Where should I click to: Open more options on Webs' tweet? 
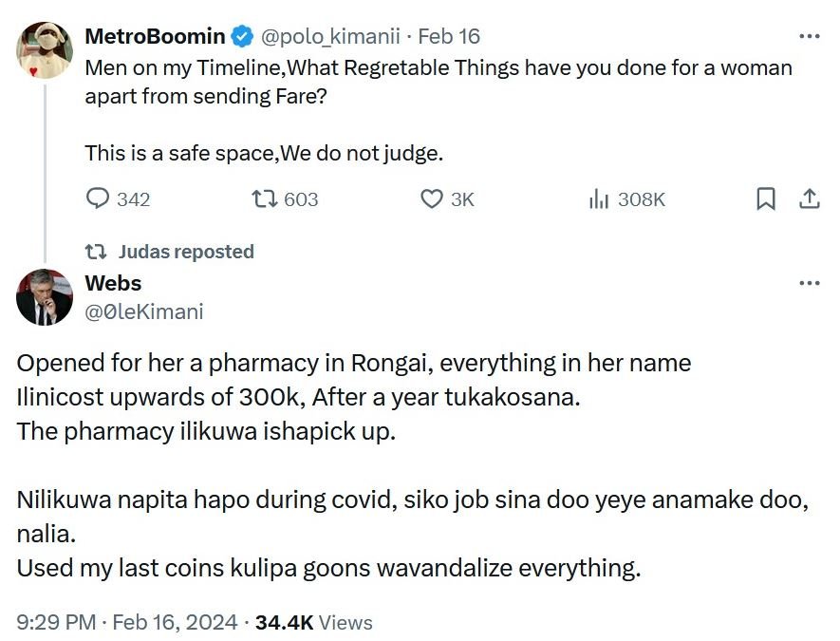click(809, 283)
